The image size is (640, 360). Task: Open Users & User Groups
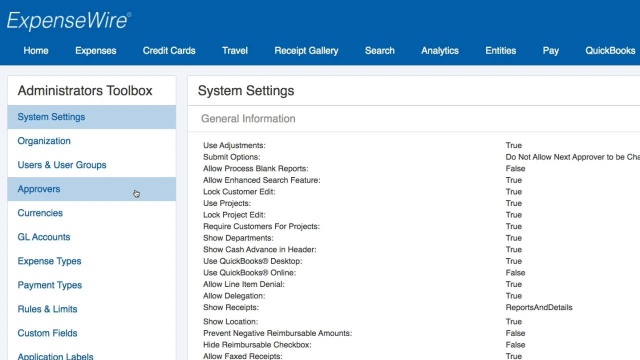[92, 165]
